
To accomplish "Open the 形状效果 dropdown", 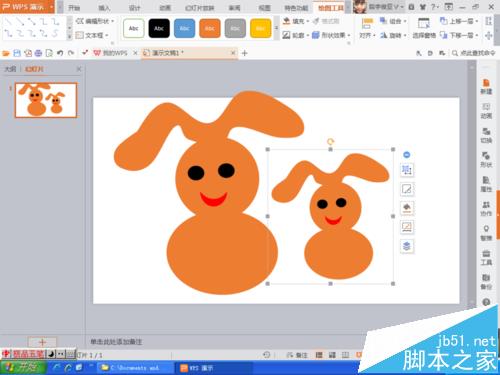I will point(331,35).
